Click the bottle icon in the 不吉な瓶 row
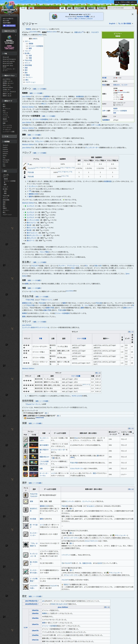This screenshot has height=644, width=138. (25, 176)
